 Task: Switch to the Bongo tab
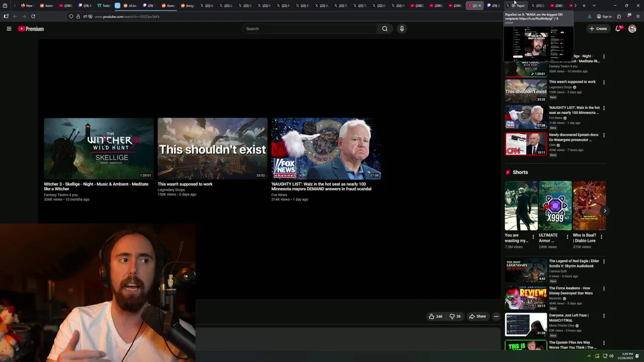187,6
